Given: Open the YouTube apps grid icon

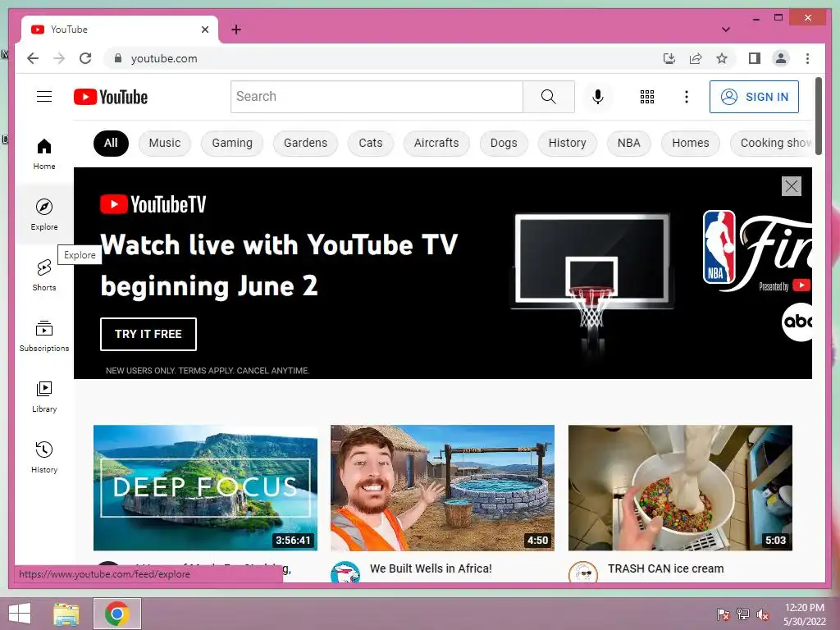Looking at the screenshot, I should 647,97.
